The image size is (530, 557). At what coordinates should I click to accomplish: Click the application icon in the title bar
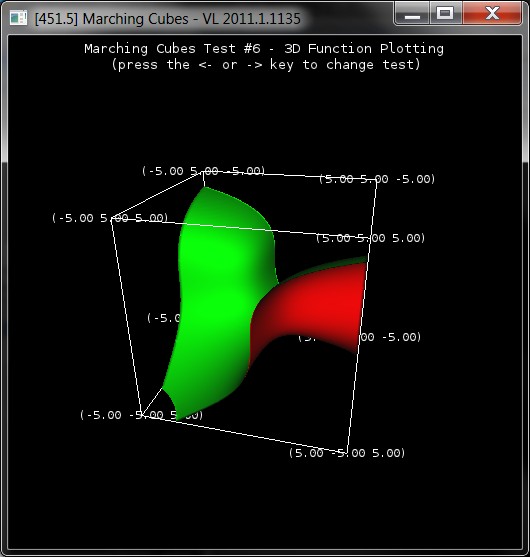(18, 18)
